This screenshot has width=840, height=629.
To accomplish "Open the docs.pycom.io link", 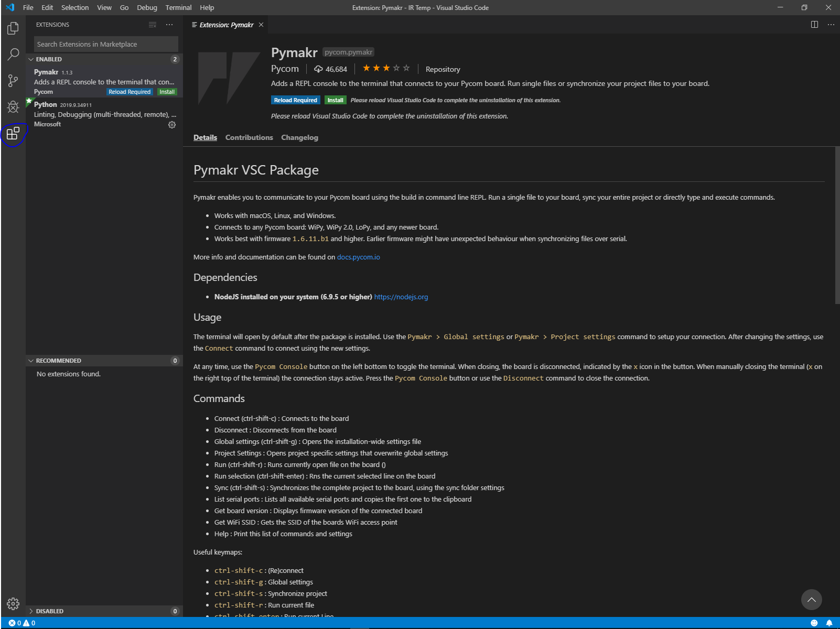I will pyautogui.click(x=358, y=257).
